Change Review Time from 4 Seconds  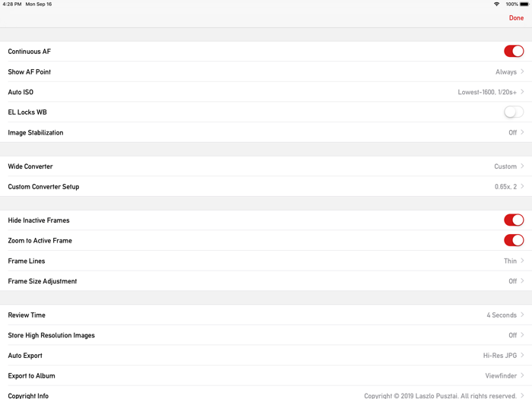click(502, 315)
